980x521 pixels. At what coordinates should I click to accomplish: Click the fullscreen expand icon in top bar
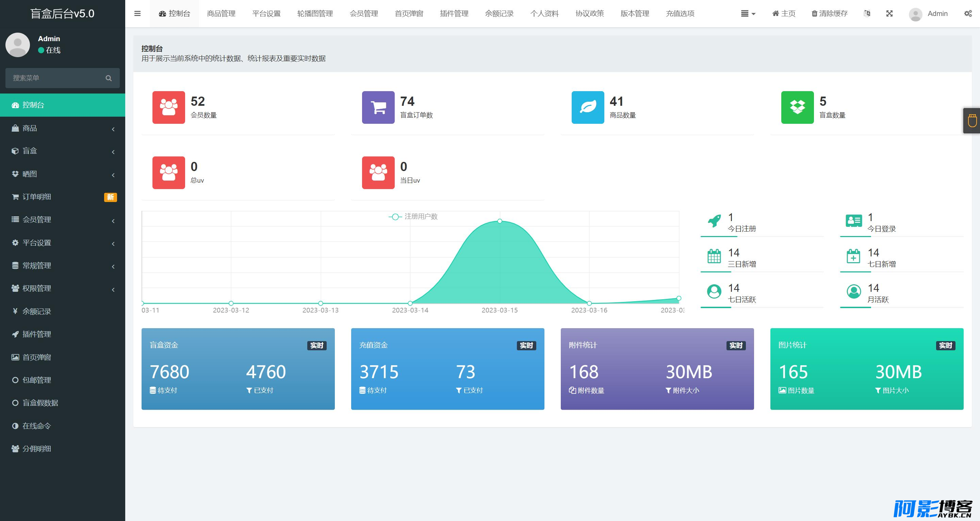pos(889,14)
